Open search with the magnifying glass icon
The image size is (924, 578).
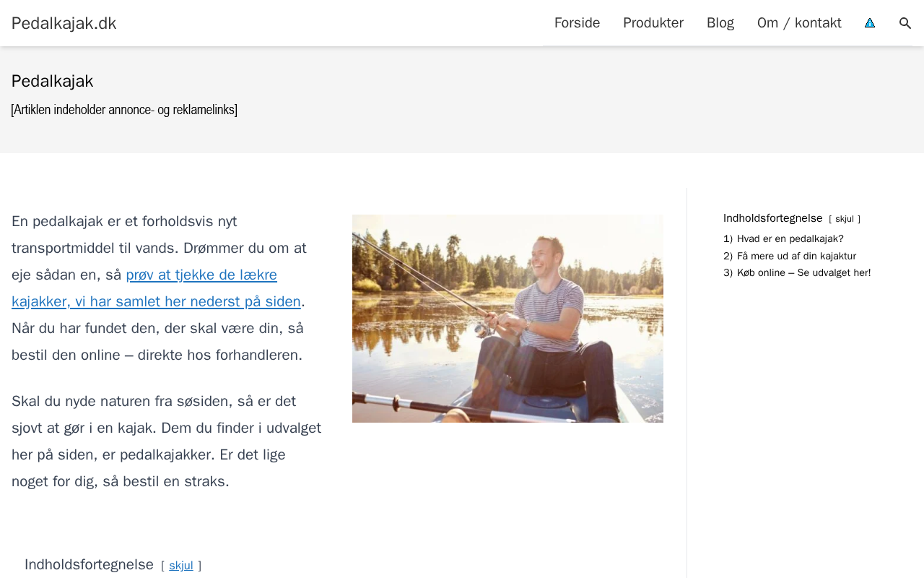(905, 23)
